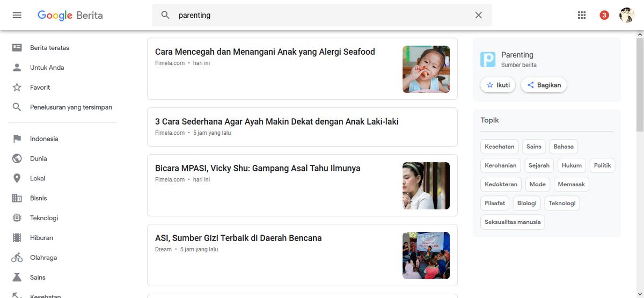Clear the search field with the X
The height and width of the screenshot is (298, 644).
(479, 15)
